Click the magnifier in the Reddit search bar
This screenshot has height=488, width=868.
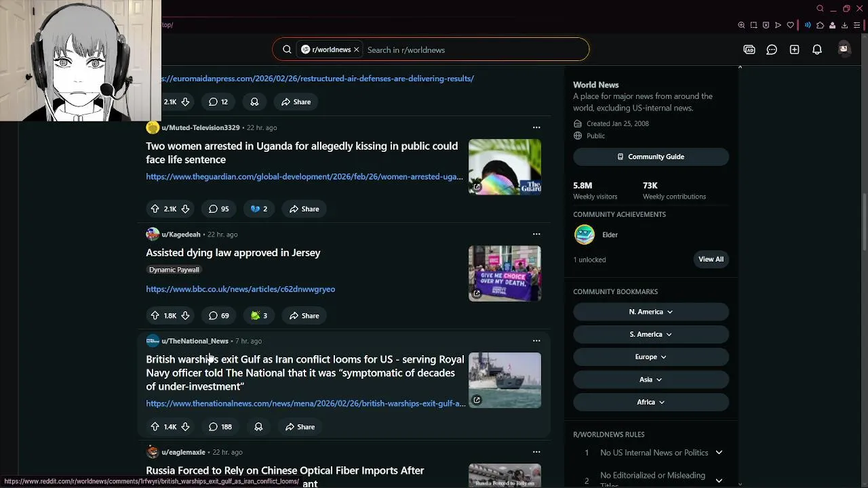(x=287, y=49)
